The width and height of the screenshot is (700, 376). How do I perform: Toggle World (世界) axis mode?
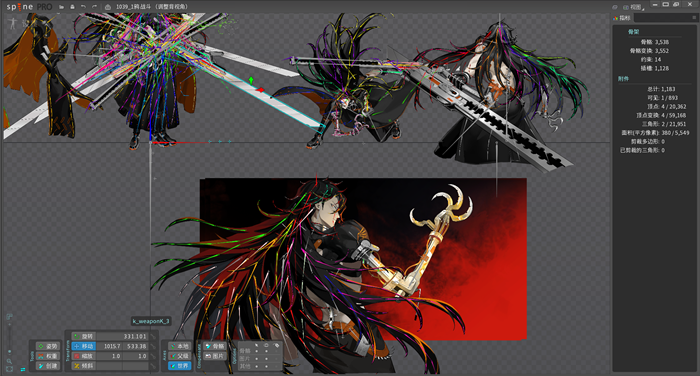click(179, 366)
